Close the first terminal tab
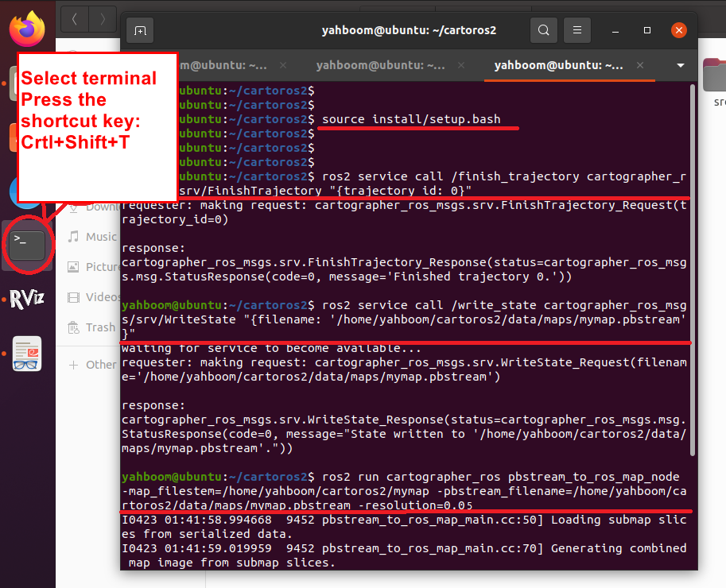Screen dimensions: 726x588 tap(283, 65)
